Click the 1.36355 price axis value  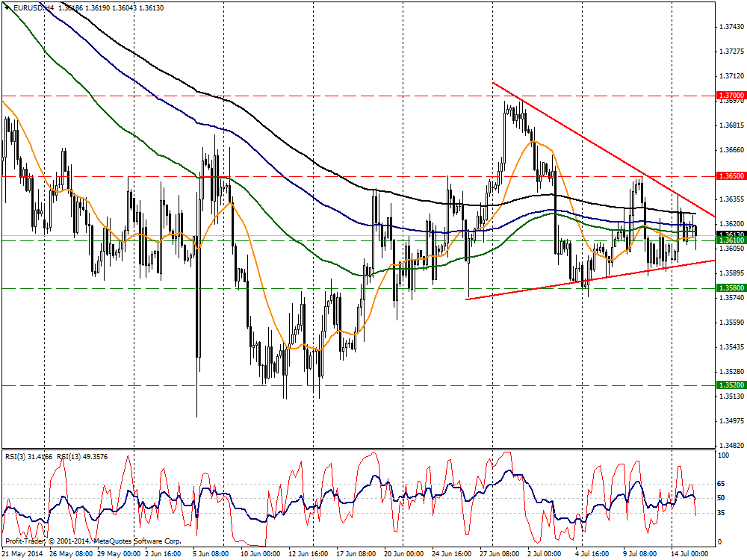tap(731, 199)
